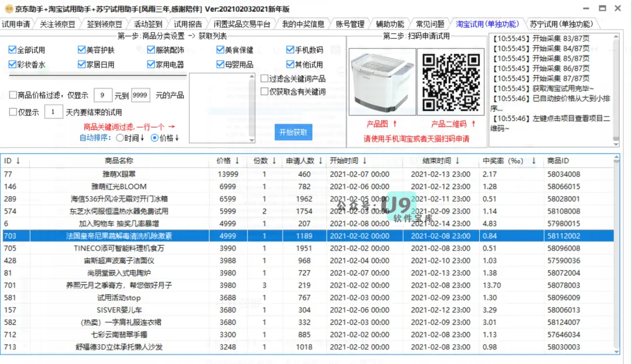Select the row 加入购物车 抽奖几率暴增

tap(308, 224)
